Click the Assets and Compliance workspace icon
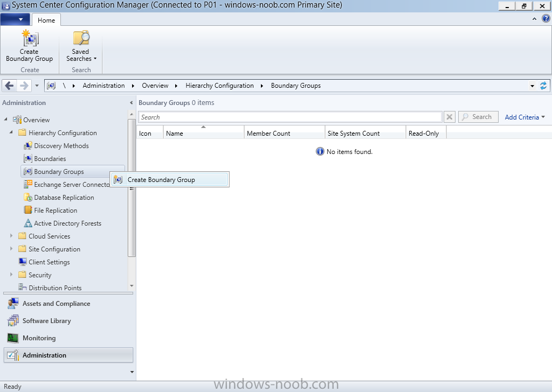Viewport: 552px width, 392px height. click(13, 303)
